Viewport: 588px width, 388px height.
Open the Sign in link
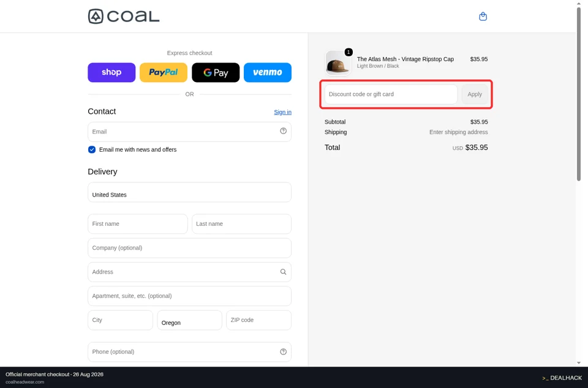pyautogui.click(x=282, y=112)
